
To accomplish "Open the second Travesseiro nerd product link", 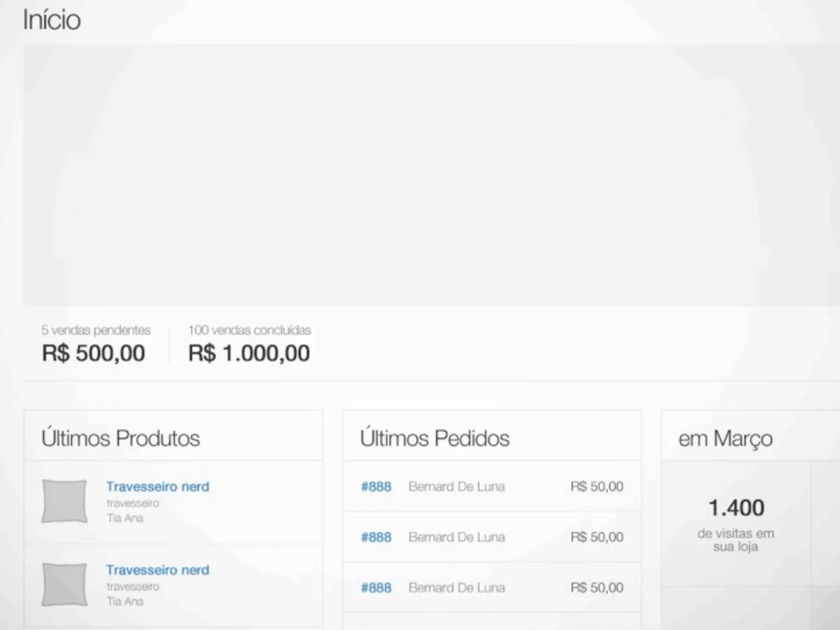I will [157, 570].
